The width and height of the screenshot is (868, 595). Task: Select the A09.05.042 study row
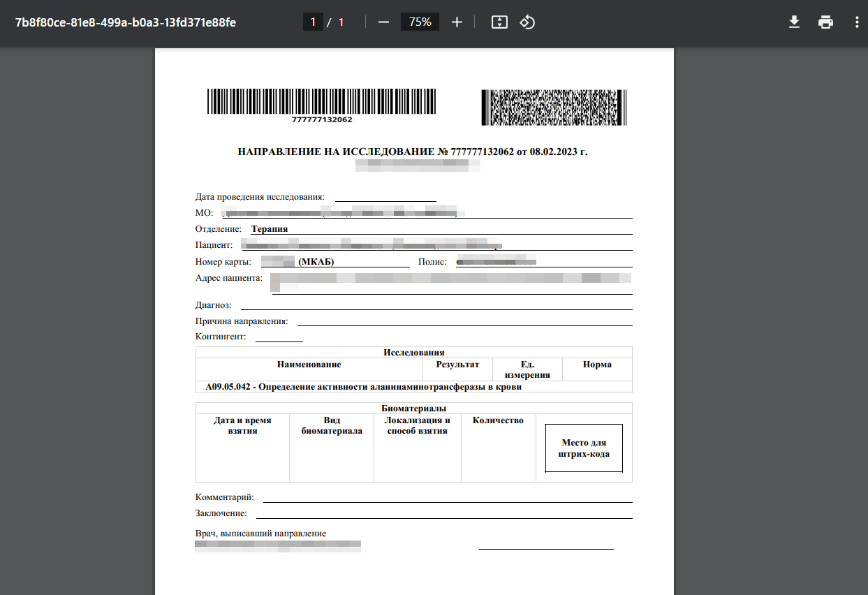click(414, 387)
